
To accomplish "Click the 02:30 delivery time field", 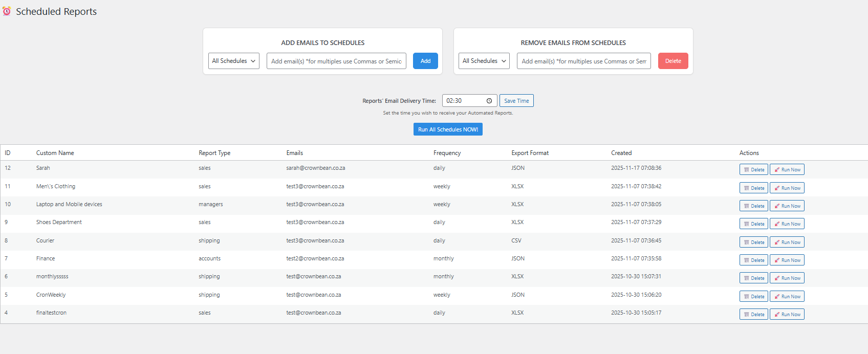I will click(x=469, y=101).
